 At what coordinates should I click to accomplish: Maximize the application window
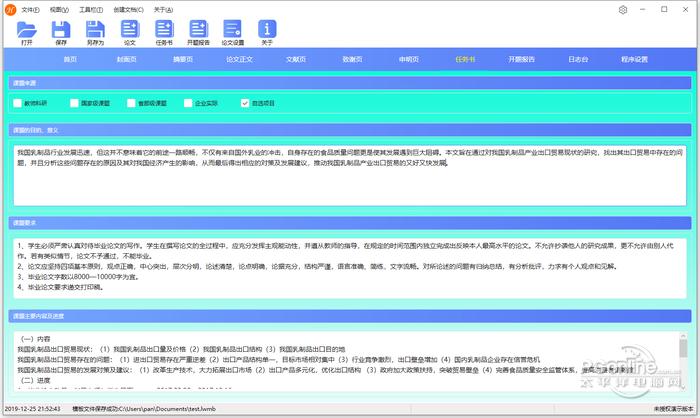(x=664, y=9)
